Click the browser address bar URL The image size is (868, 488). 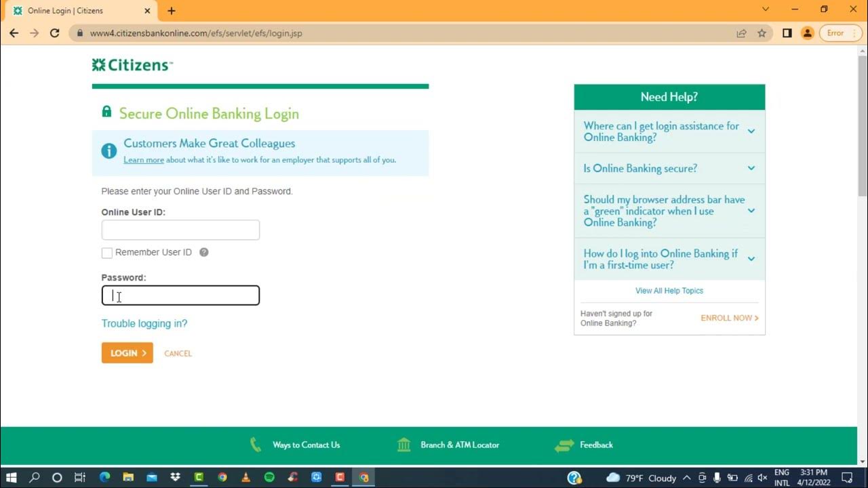point(196,33)
